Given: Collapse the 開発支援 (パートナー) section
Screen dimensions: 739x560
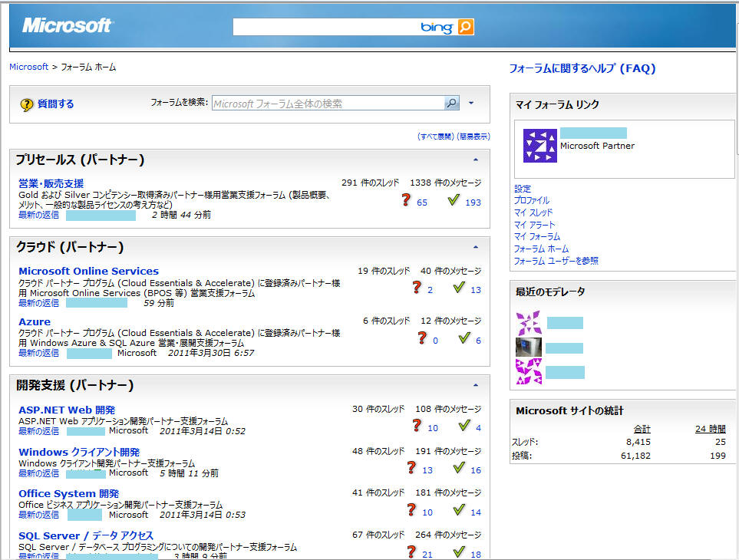Looking at the screenshot, I should click(476, 385).
